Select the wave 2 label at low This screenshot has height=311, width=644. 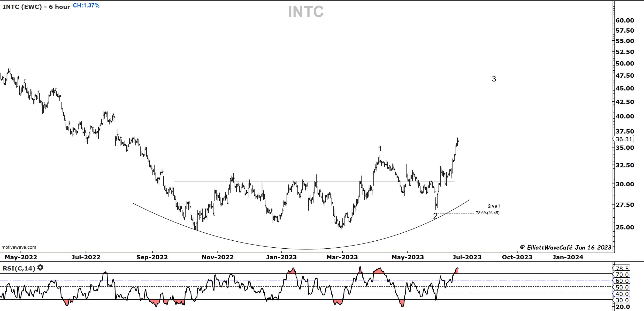(435, 216)
